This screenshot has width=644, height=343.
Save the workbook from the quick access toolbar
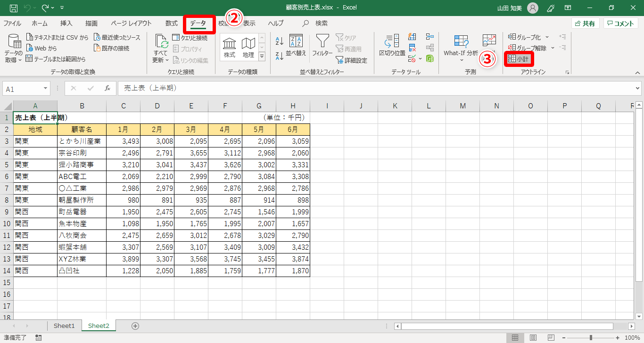pos(13,8)
